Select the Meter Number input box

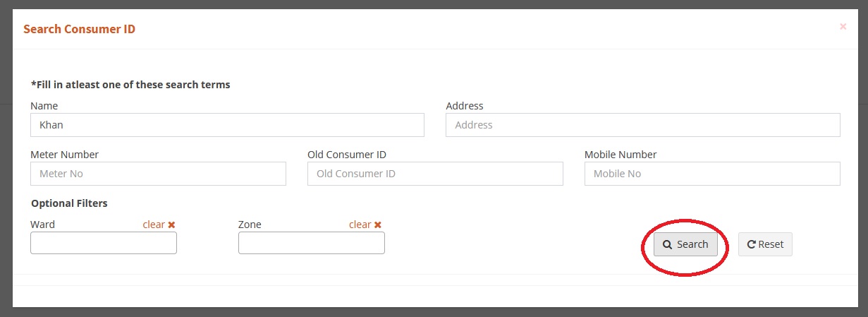[158, 174]
